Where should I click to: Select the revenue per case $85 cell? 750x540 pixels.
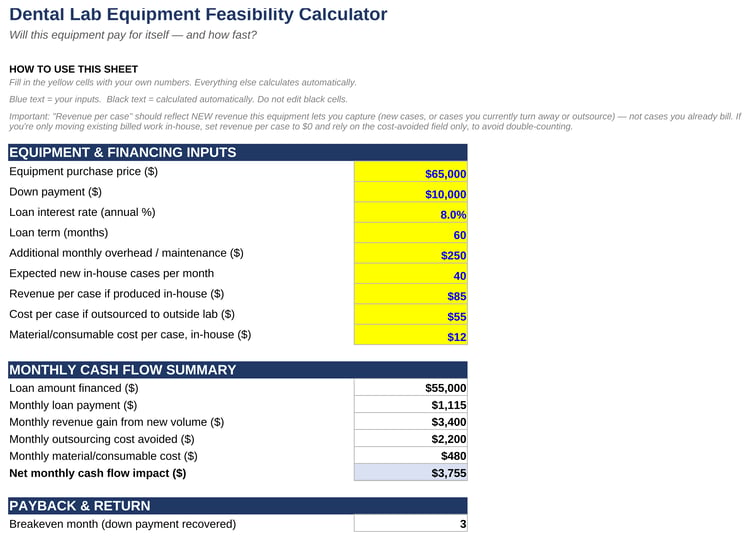[x=410, y=294]
